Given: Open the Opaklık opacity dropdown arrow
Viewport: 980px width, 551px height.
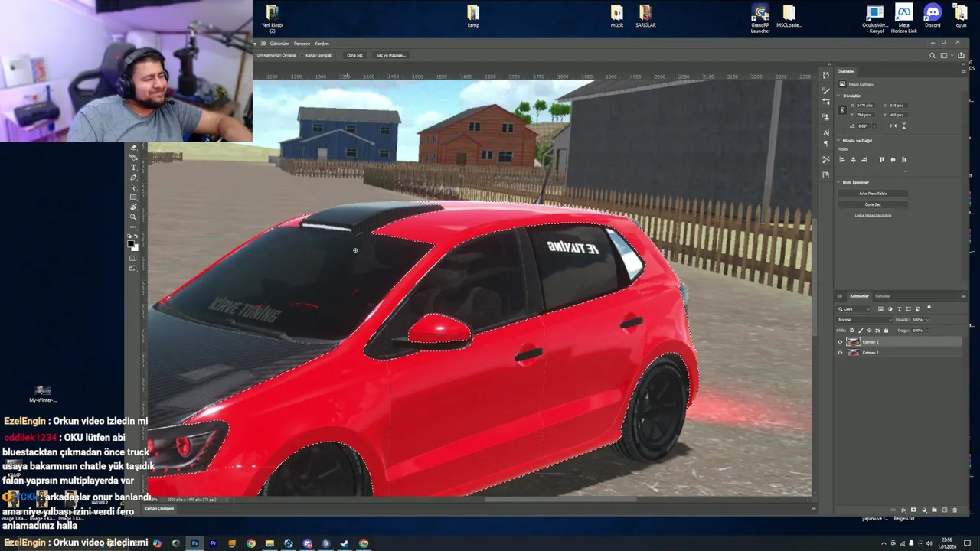Looking at the screenshot, I should pyautogui.click(x=928, y=320).
